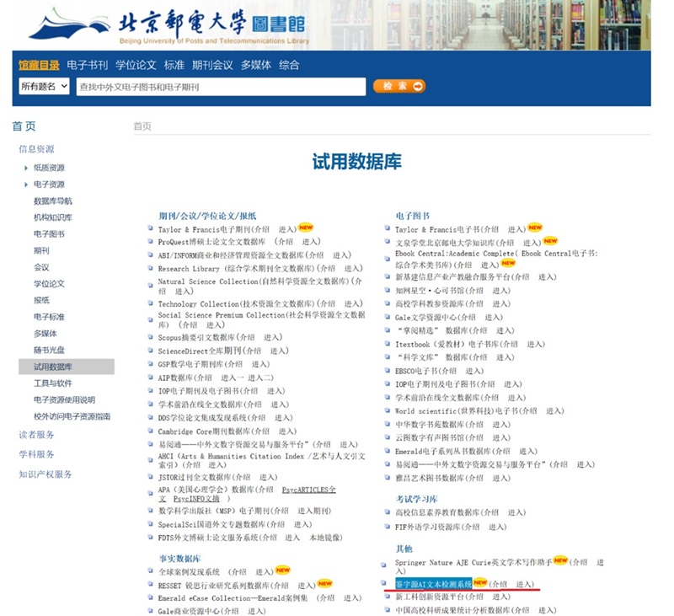Viewport: 674px width, 616px height.
Task: Click 介绍 for RESSET锐思行业研究系列数据库
Action: point(281,586)
